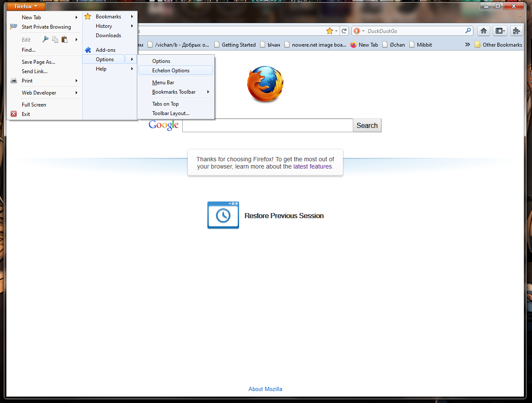Click the blue puzzle piece Add-ons icon
Image resolution: width=532 pixels, height=403 pixels.
88,50
